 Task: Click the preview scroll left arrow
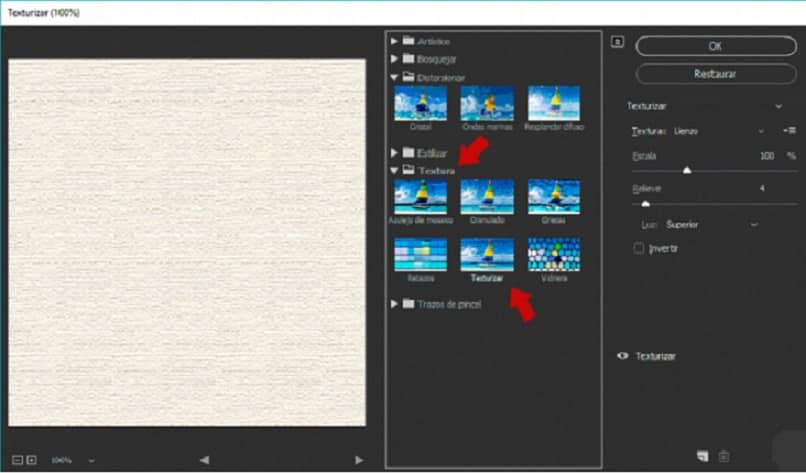click(x=204, y=460)
